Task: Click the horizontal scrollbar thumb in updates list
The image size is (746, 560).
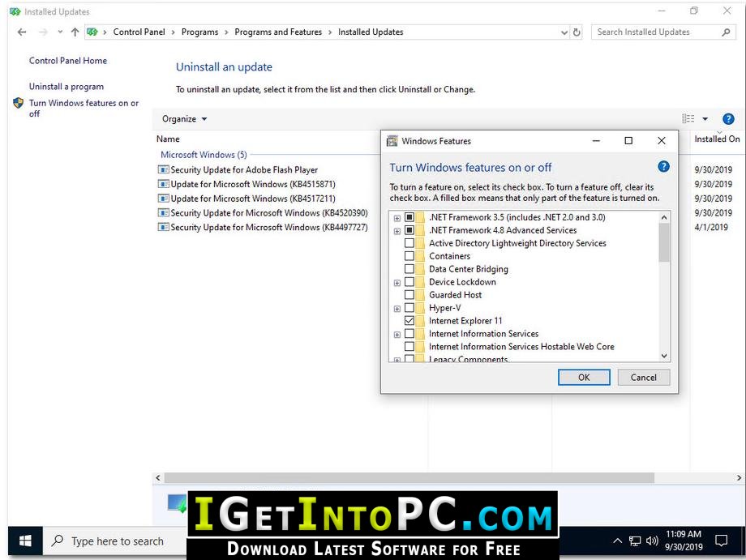Action: tap(409, 477)
